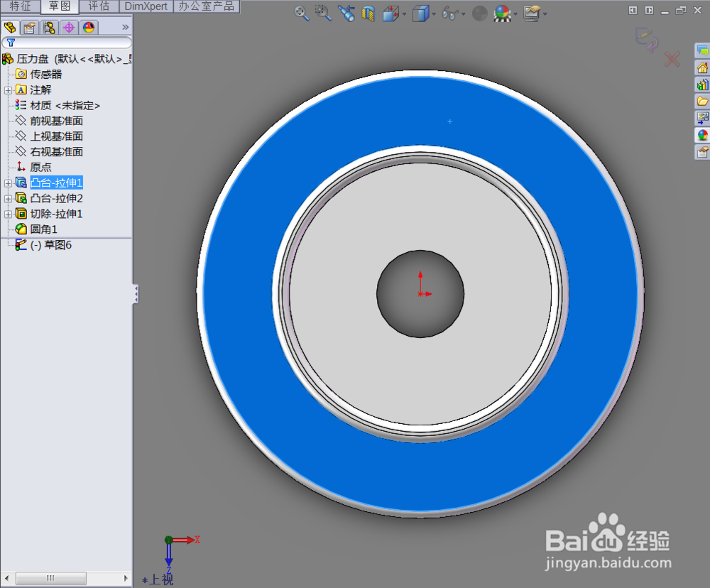Click the tree panel scroll left arrow

[x=7, y=578]
